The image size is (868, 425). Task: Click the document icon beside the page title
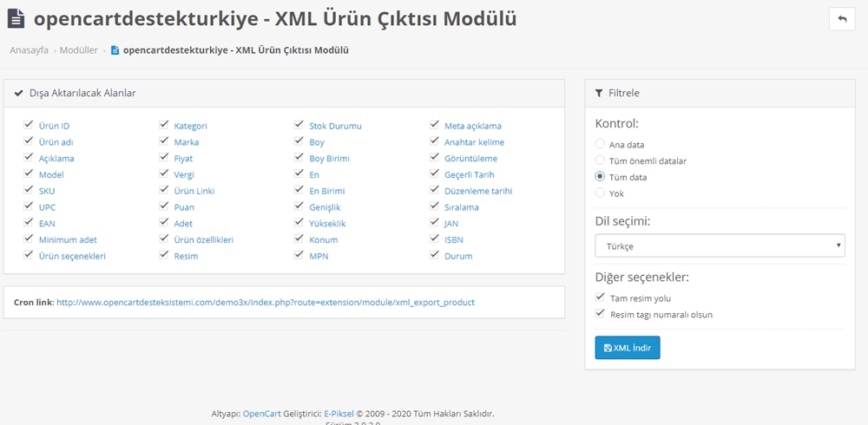pyautogui.click(x=16, y=19)
